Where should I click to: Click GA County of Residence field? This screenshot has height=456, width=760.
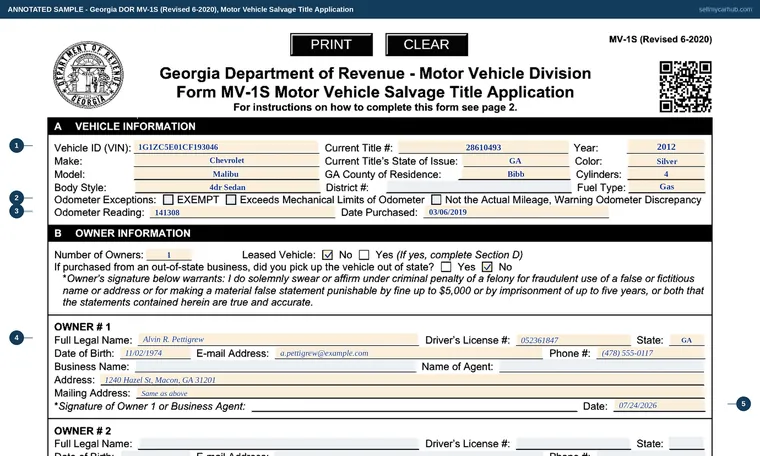[515, 174]
